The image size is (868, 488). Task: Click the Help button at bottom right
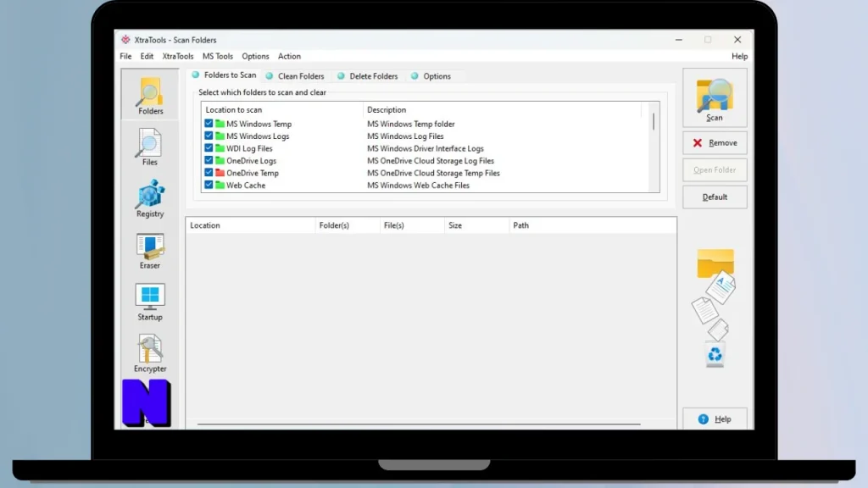[x=715, y=419]
